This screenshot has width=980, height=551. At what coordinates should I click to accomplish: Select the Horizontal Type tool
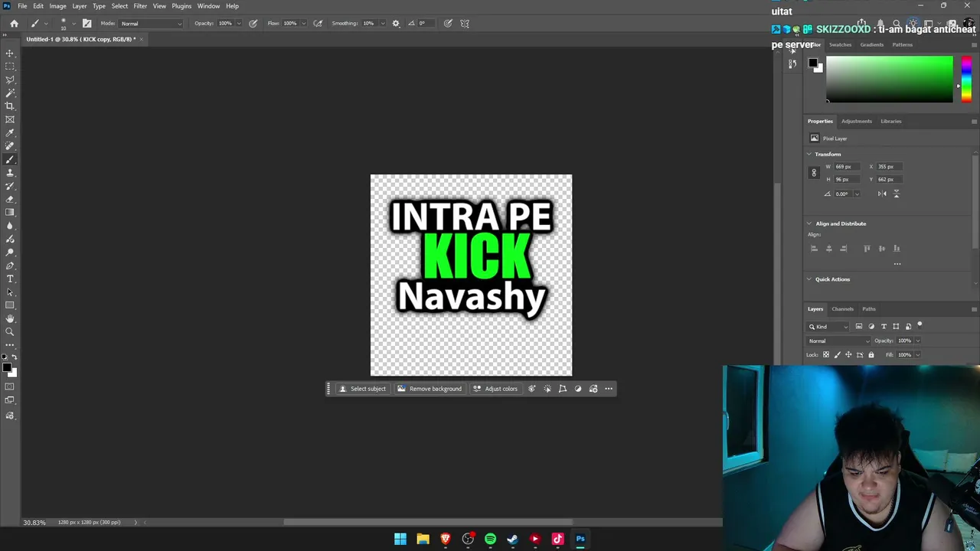(x=10, y=279)
